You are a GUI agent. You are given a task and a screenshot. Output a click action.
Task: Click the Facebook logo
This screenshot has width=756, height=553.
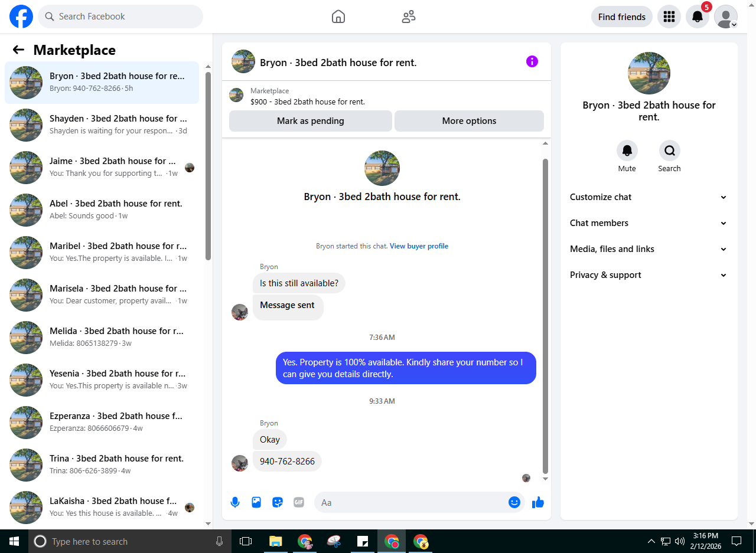coord(21,17)
